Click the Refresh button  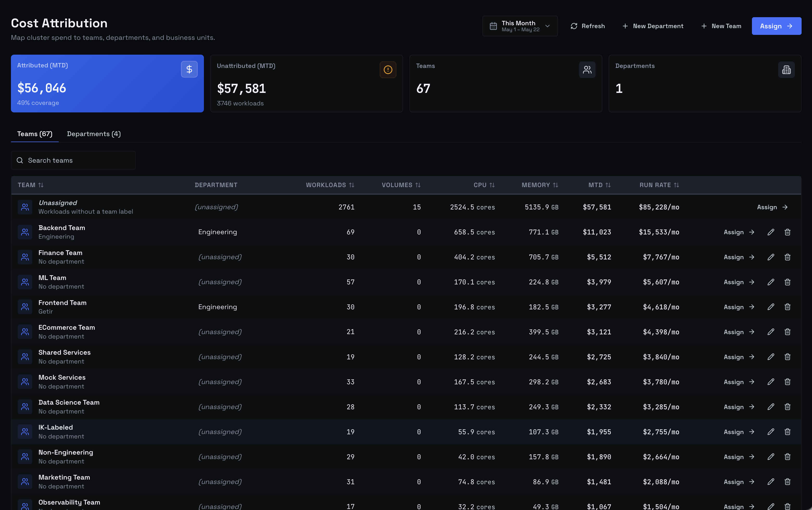pos(588,26)
